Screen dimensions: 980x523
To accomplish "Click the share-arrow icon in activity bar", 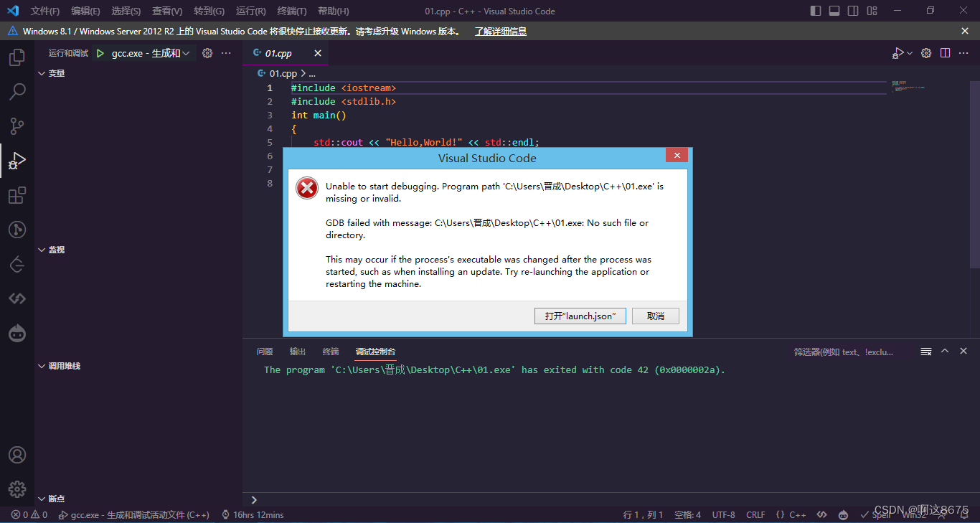I will [x=17, y=264].
